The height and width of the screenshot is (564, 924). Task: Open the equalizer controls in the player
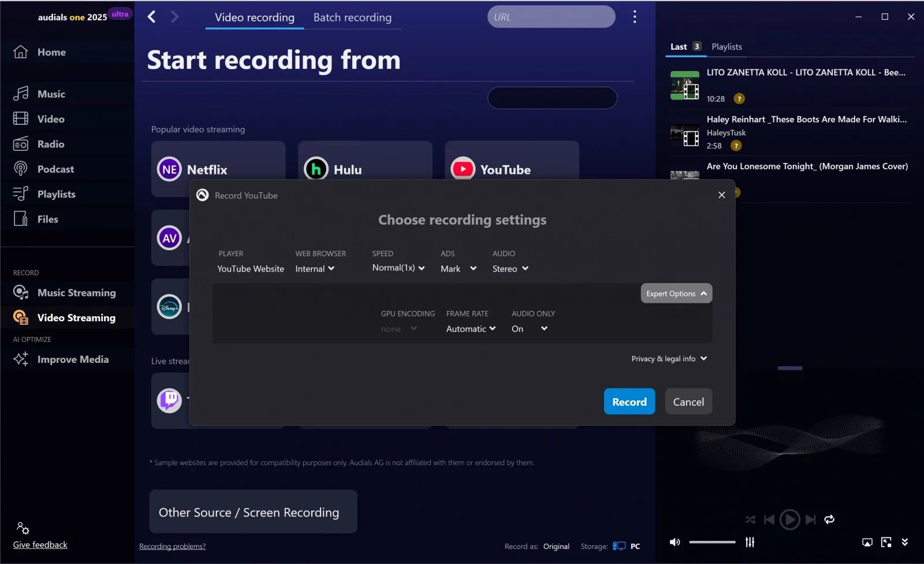click(750, 542)
